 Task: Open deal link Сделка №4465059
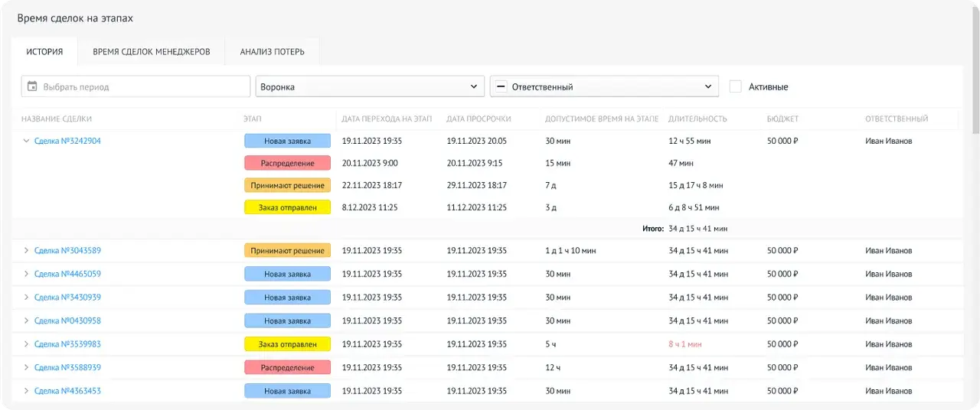click(67, 274)
